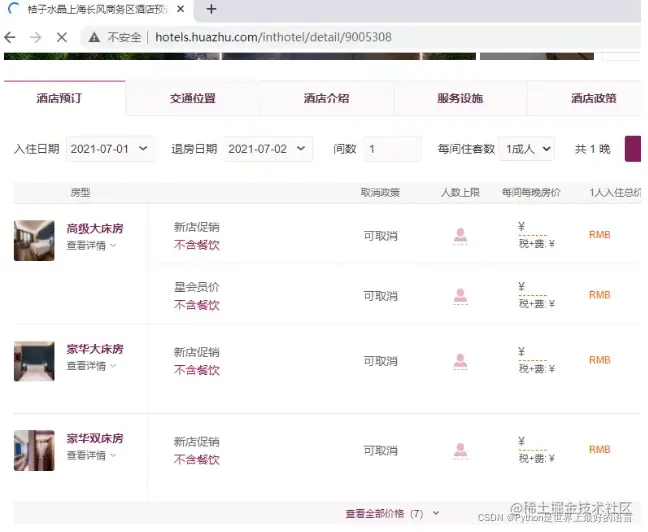Open the 退房日期 2021-07-02 dropdown

268,149
